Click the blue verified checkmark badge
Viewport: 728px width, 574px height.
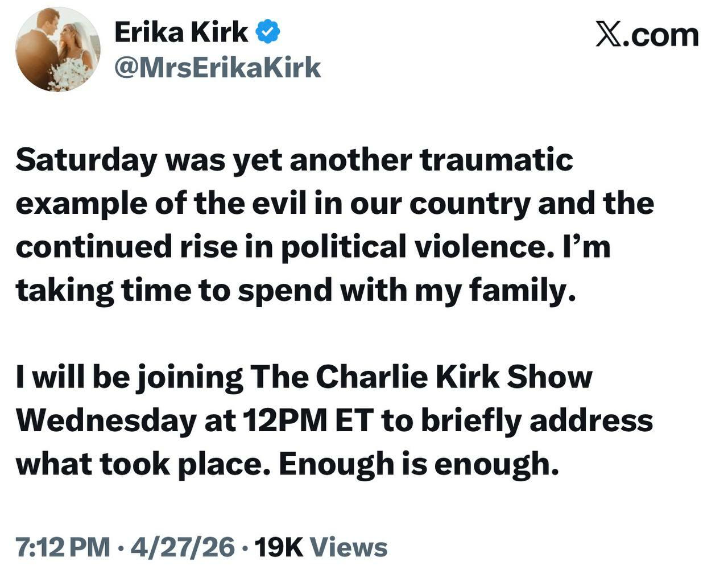(268, 32)
